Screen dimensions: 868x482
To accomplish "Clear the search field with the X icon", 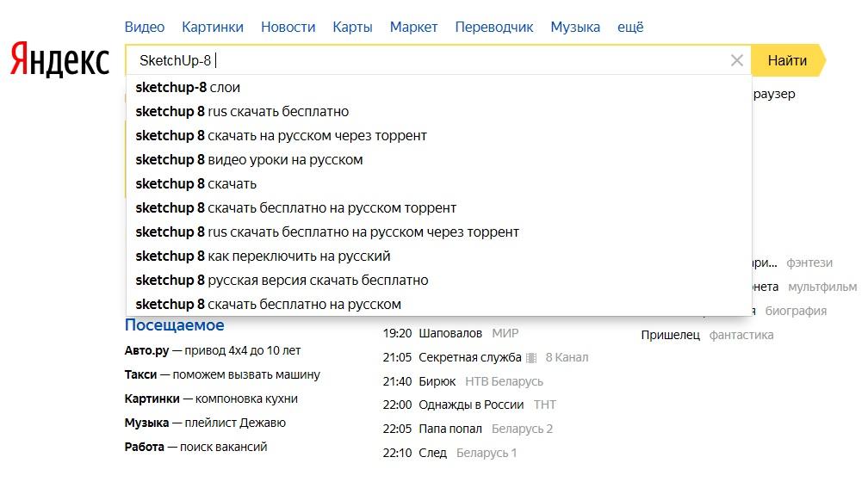I will 736,60.
